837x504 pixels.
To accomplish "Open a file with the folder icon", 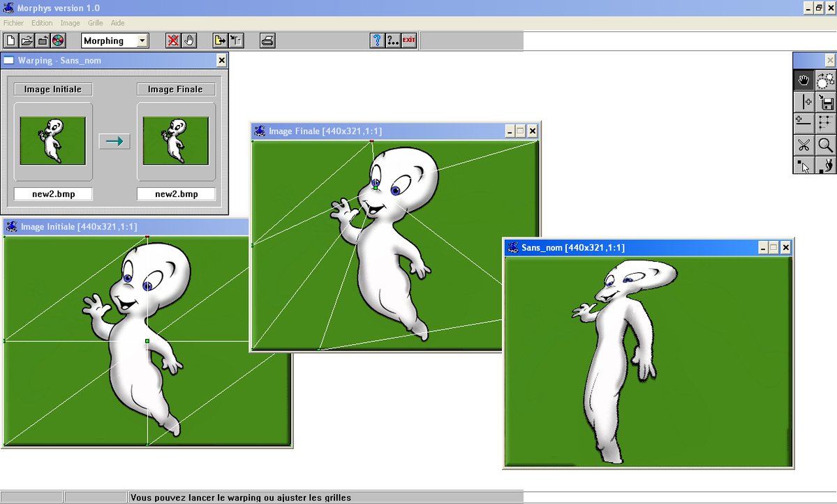I will [x=27, y=40].
